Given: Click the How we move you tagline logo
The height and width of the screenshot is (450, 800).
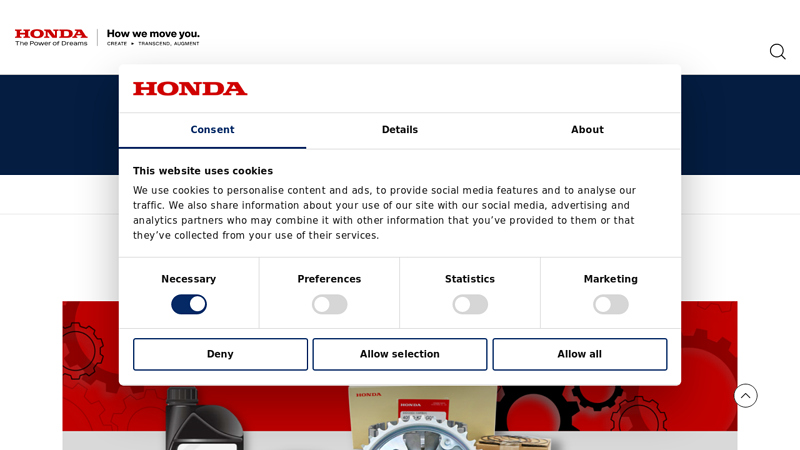Looking at the screenshot, I should (x=153, y=37).
